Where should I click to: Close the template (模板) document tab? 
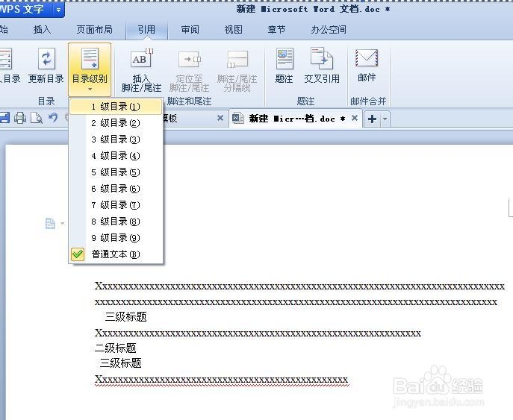tap(220, 118)
